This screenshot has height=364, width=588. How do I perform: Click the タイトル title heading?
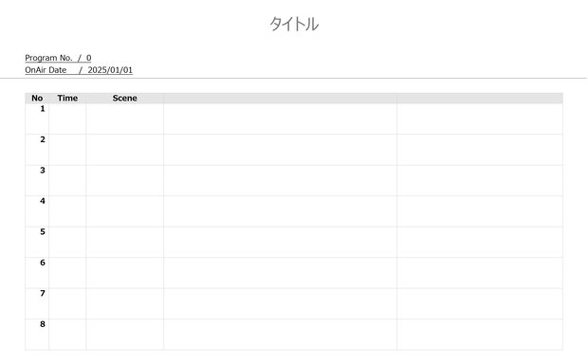294,24
